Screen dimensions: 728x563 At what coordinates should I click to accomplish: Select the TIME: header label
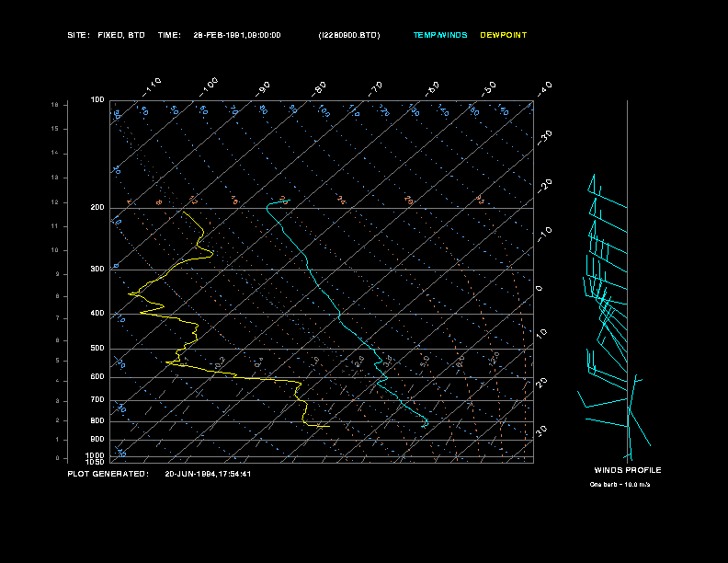[x=169, y=35]
